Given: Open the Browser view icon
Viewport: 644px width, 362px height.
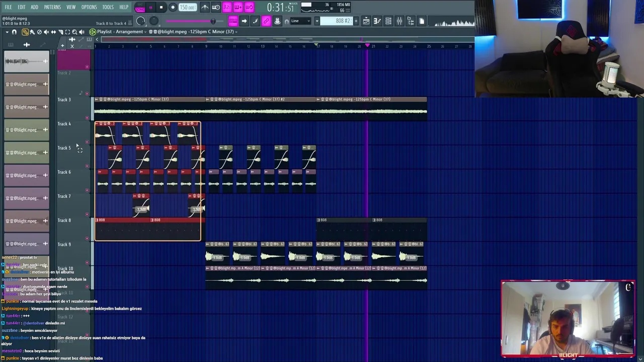Looking at the screenshot, I should point(411,21).
